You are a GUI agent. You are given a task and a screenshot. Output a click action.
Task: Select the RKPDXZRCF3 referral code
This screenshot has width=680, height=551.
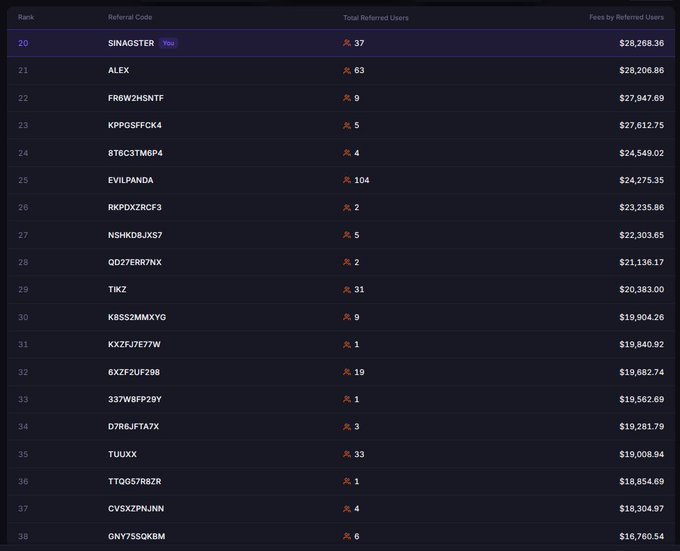pos(135,207)
